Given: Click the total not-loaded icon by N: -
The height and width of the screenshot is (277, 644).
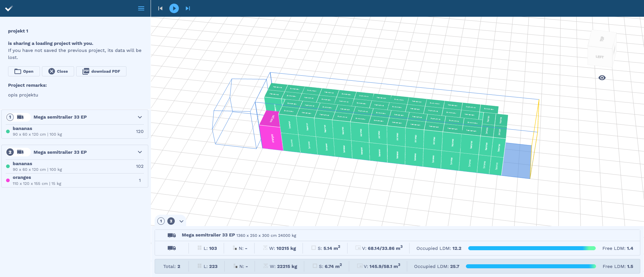Looking at the screenshot, I should pyautogui.click(x=235, y=266).
